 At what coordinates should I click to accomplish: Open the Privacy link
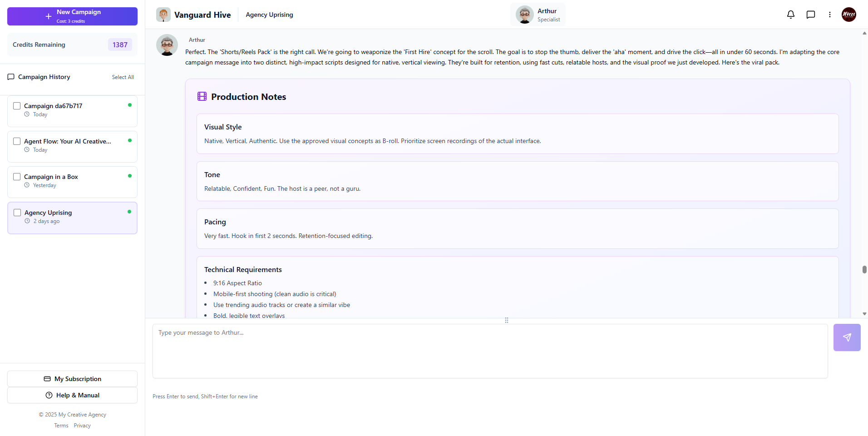pyautogui.click(x=82, y=426)
